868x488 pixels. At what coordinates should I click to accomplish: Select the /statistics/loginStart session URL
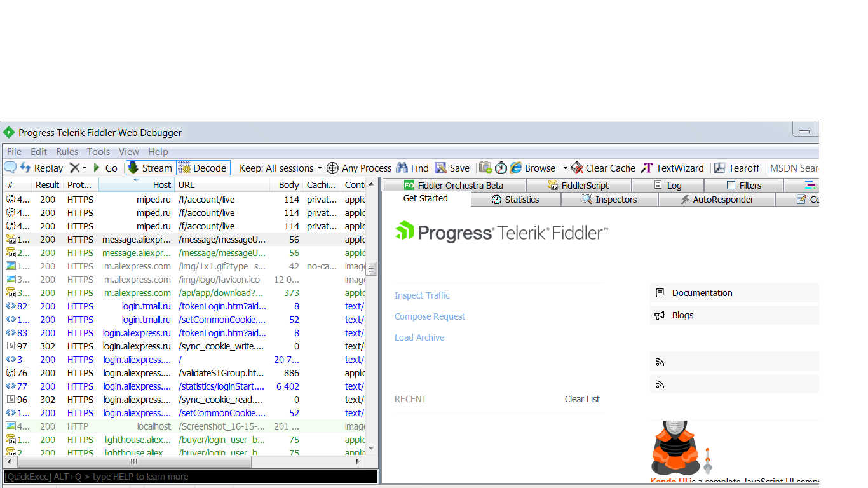pyautogui.click(x=222, y=386)
